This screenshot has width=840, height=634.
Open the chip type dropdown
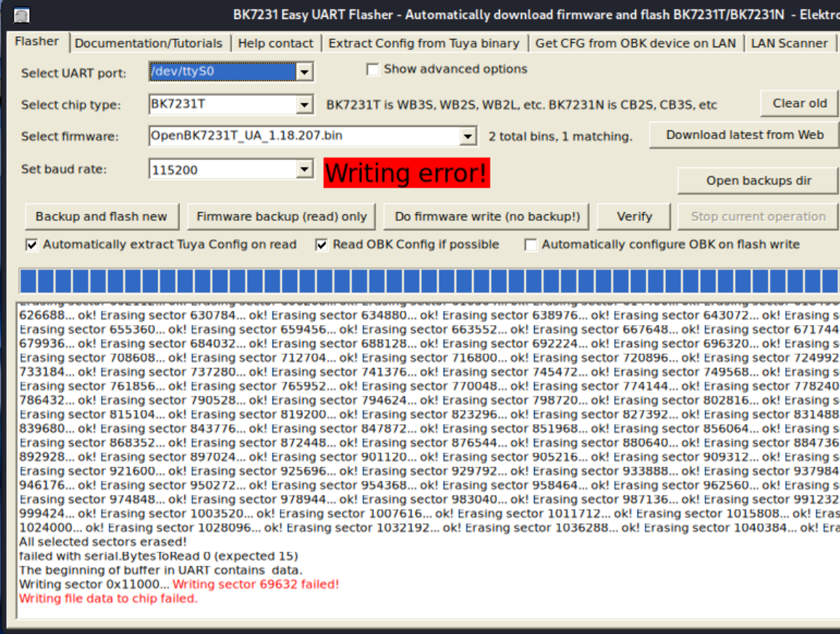pyautogui.click(x=305, y=105)
